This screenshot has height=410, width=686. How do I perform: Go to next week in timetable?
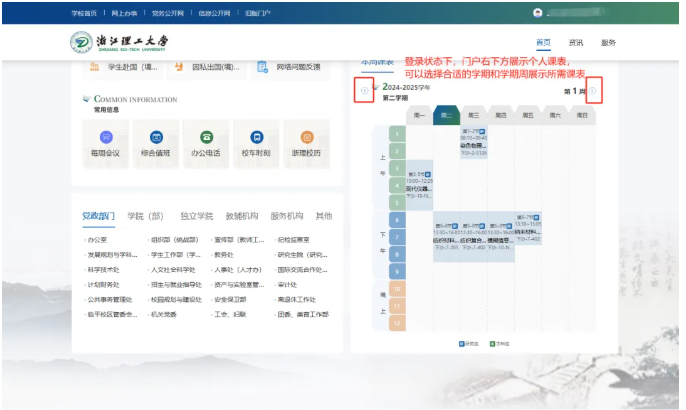click(x=592, y=92)
